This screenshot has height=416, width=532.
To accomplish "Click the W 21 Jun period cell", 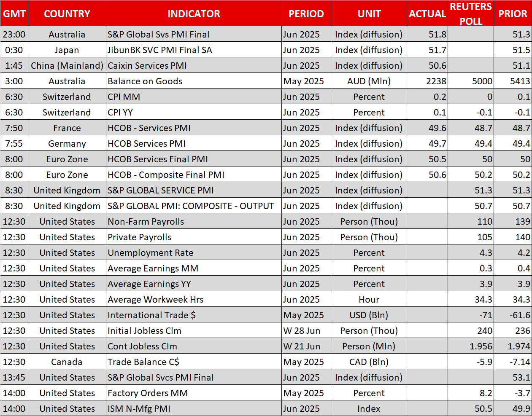I will [x=302, y=346].
